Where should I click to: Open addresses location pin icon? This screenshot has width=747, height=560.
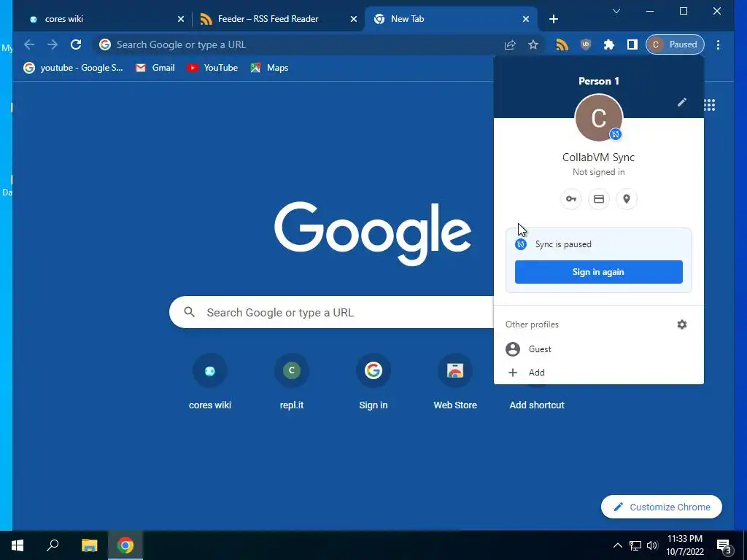(627, 199)
